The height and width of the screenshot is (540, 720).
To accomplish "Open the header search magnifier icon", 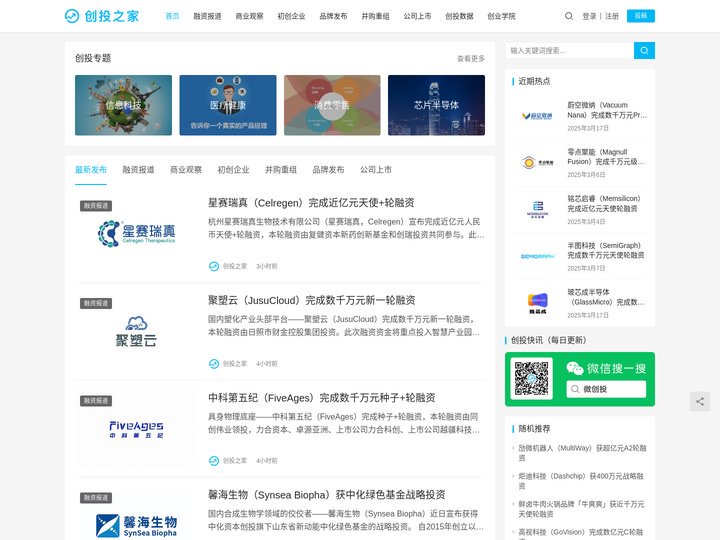I will tap(568, 16).
